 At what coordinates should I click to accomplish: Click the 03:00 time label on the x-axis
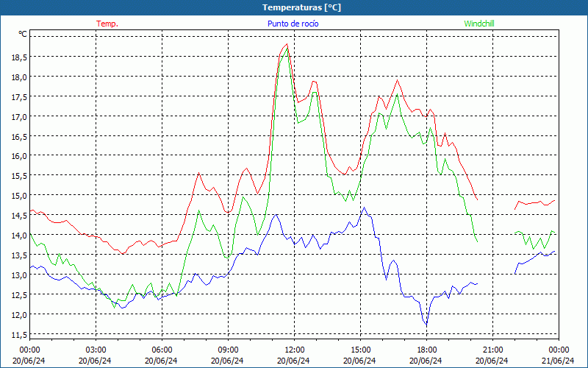click(x=96, y=350)
